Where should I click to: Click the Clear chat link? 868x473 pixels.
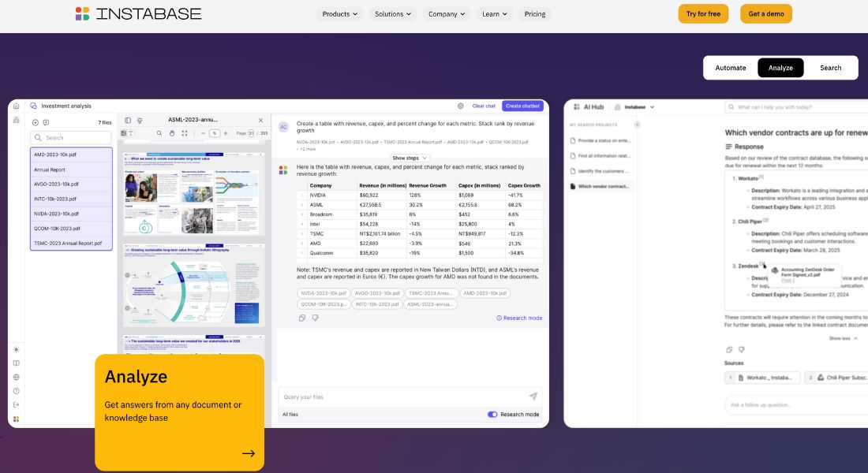pos(484,106)
